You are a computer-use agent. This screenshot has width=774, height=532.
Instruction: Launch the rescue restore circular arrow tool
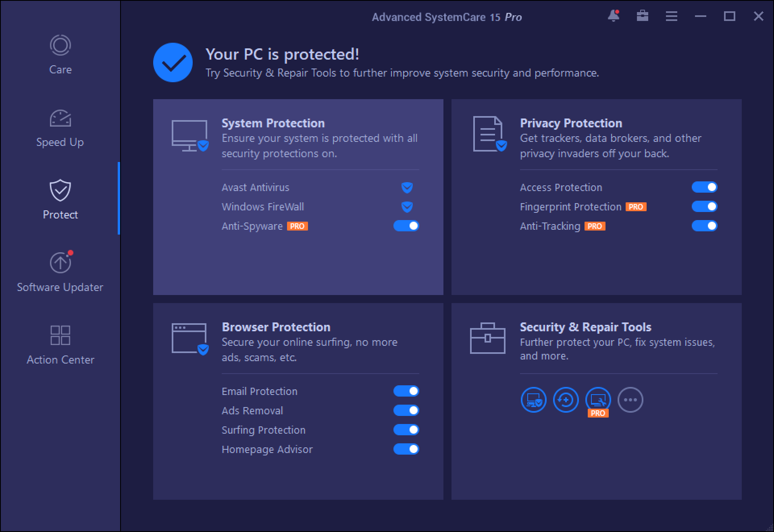tap(566, 400)
